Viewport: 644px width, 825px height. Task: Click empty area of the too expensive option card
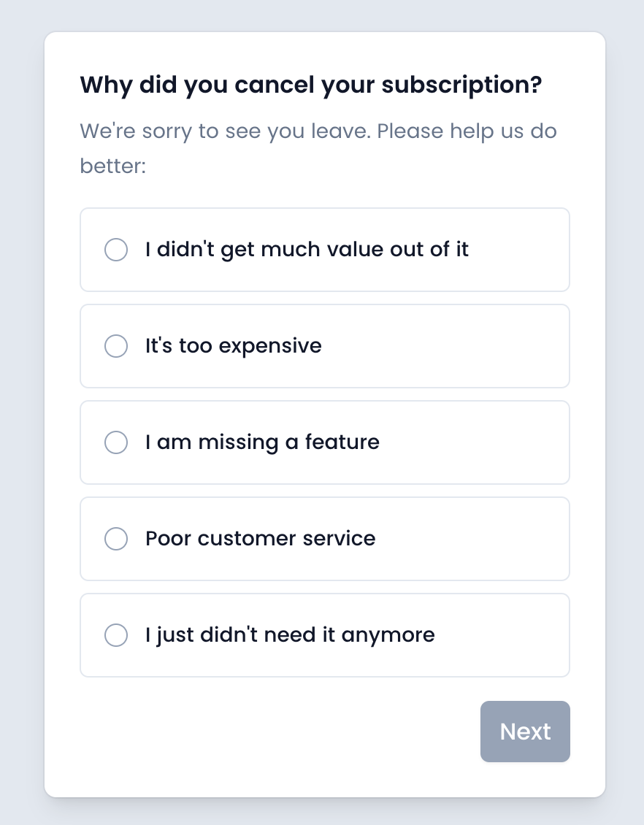coord(453,346)
